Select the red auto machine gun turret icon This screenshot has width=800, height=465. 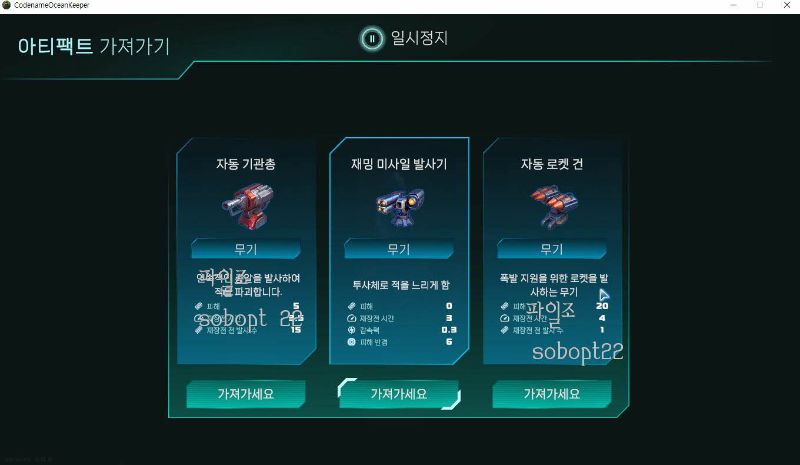click(248, 207)
